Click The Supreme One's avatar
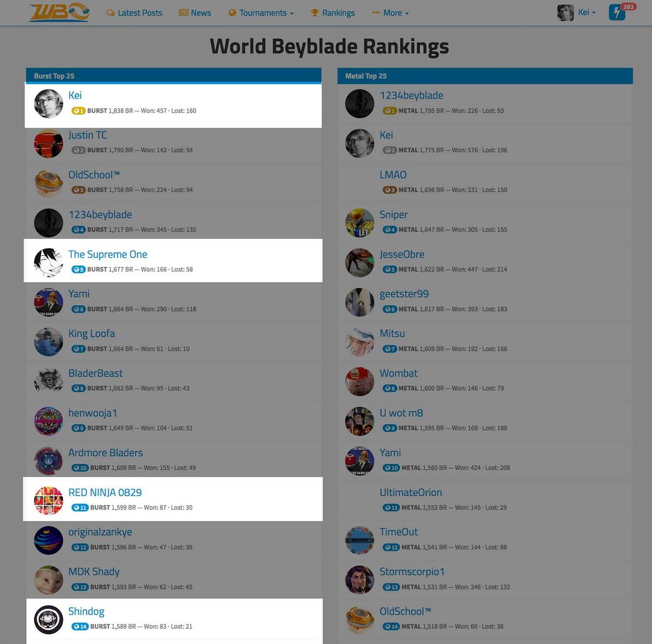Image resolution: width=652 pixels, height=644 pixels. (x=48, y=262)
